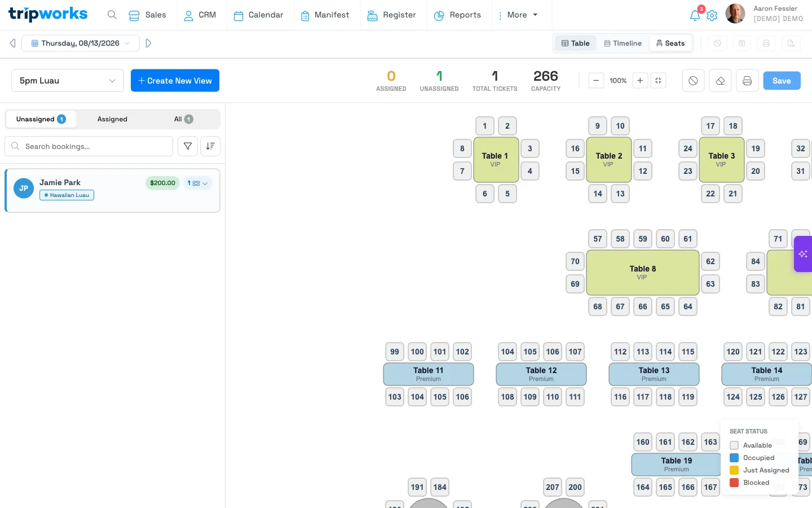Image resolution: width=812 pixels, height=508 pixels.
Task: Select seat 21 at Table 3
Action: coord(733,194)
